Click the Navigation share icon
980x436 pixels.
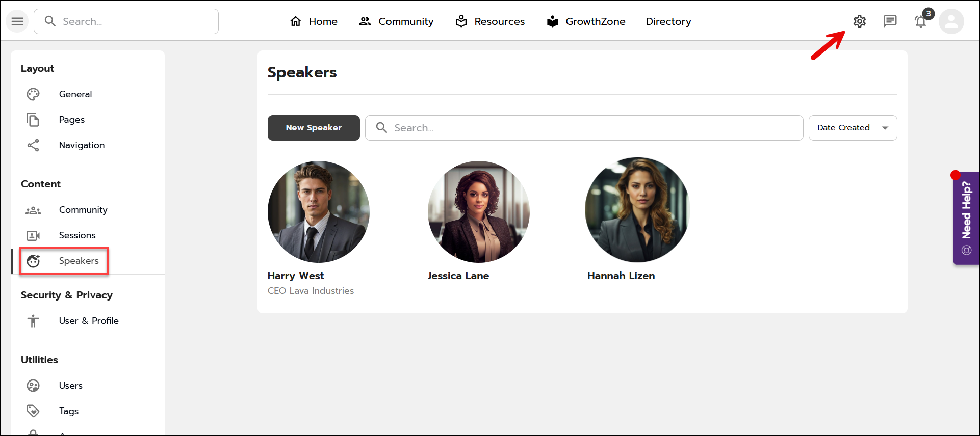[33, 145]
